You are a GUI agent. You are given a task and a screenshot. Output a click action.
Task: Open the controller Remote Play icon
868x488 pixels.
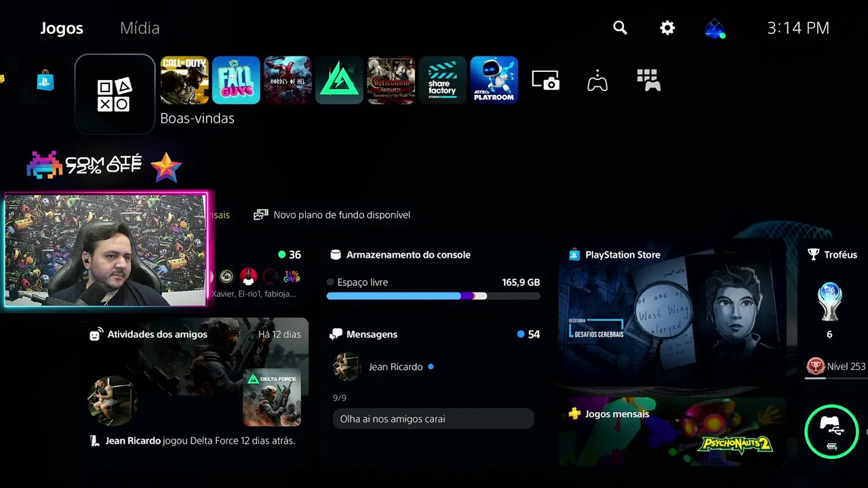(597, 81)
